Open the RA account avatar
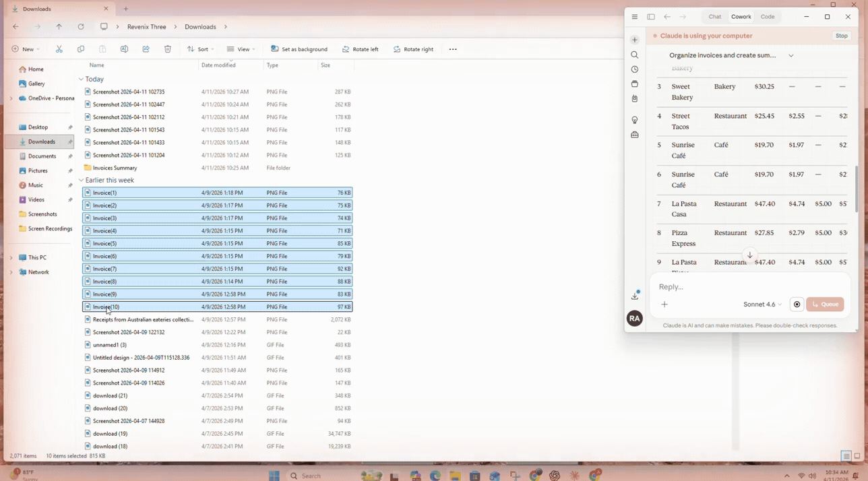The image size is (868, 481). (634, 319)
